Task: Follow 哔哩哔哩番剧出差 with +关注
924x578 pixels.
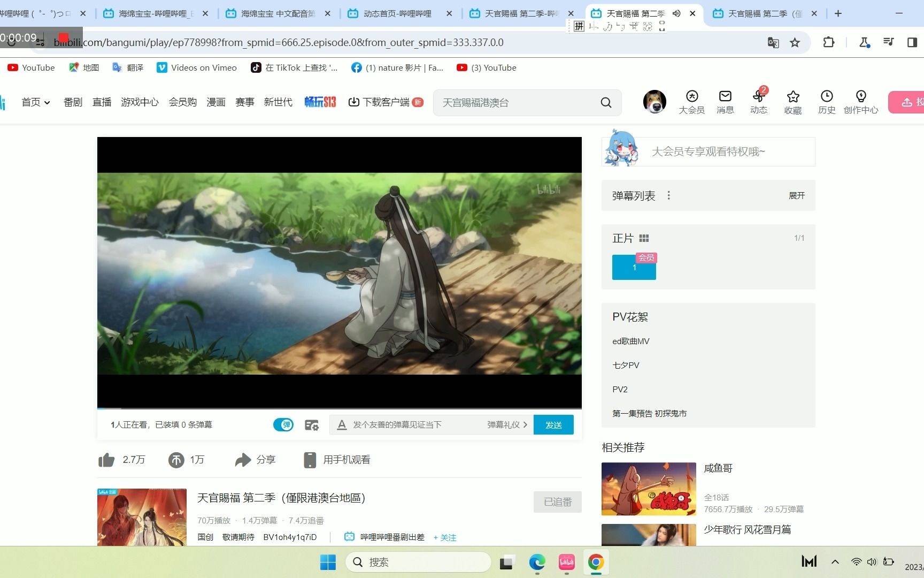Action: click(x=445, y=537)
